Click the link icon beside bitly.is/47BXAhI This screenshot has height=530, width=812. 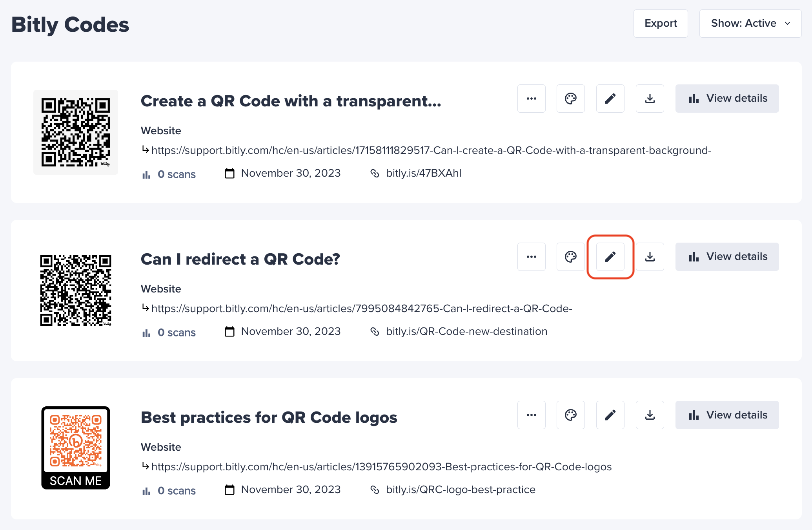(x=375, y=174)
